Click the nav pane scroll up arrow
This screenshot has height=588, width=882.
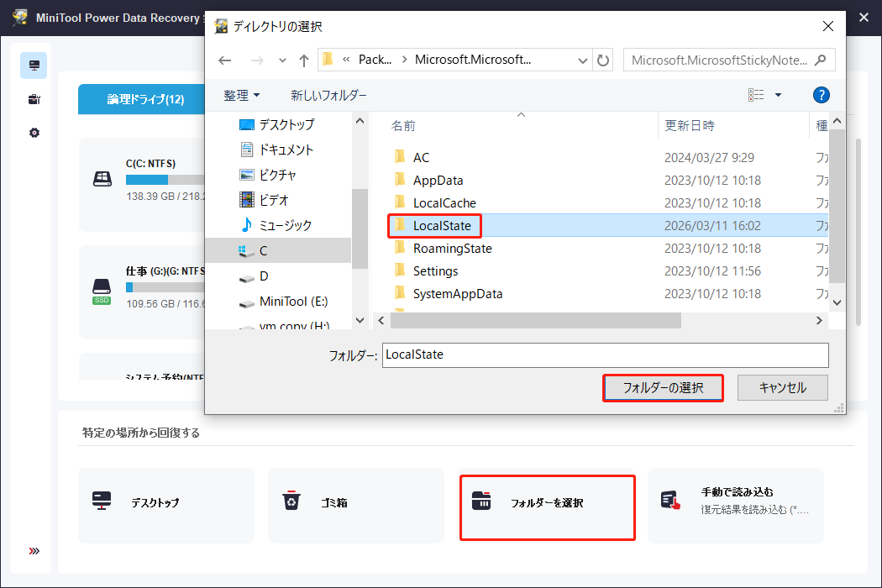point(360,120)
